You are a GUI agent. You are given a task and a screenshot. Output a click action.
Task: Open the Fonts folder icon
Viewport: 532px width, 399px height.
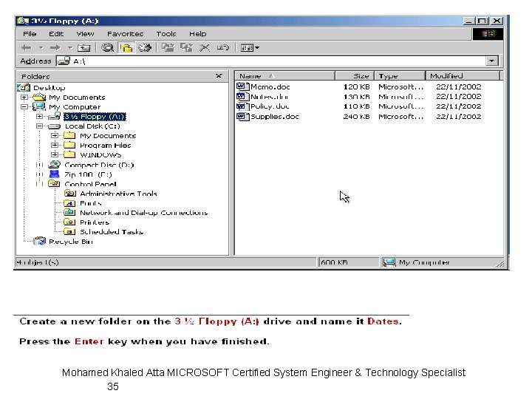click(x=69, y=203)
